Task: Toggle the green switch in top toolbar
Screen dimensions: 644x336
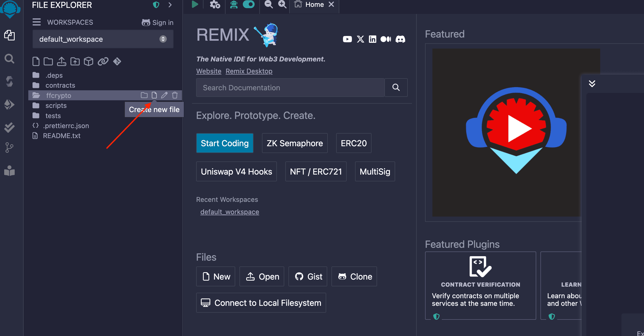Action: coord(249,4)
